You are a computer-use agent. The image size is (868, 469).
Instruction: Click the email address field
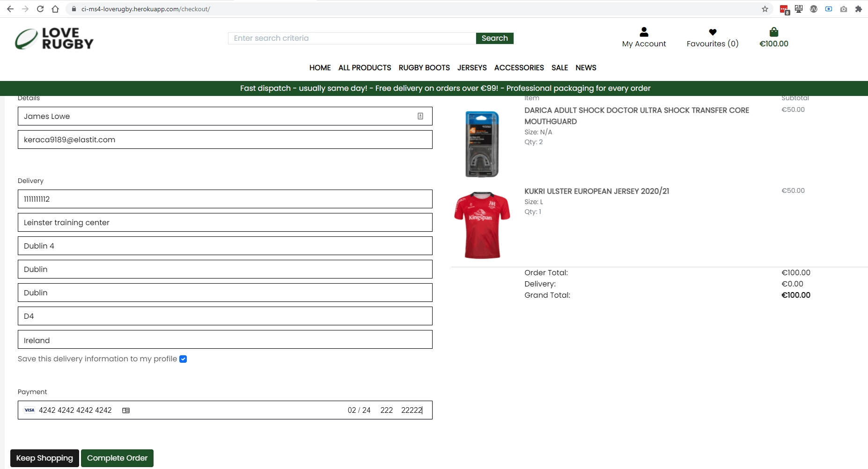(225, 139)
